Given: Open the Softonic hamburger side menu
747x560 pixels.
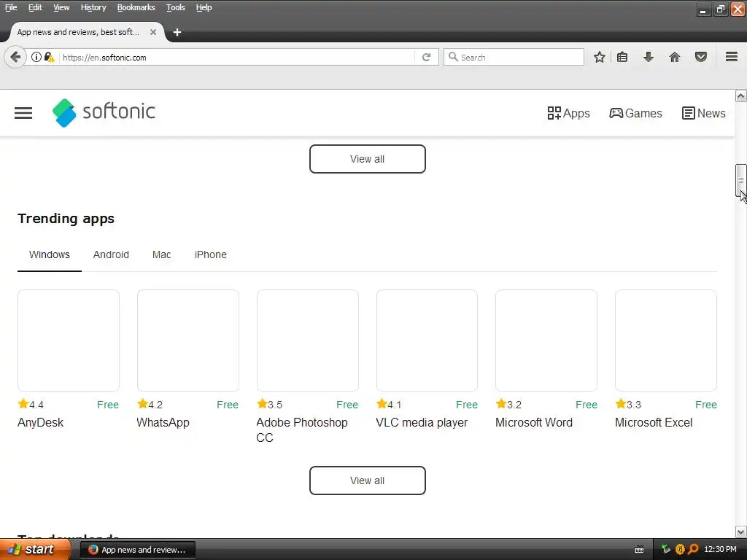Looking at the screenshot, I should (x=23, y=113).
